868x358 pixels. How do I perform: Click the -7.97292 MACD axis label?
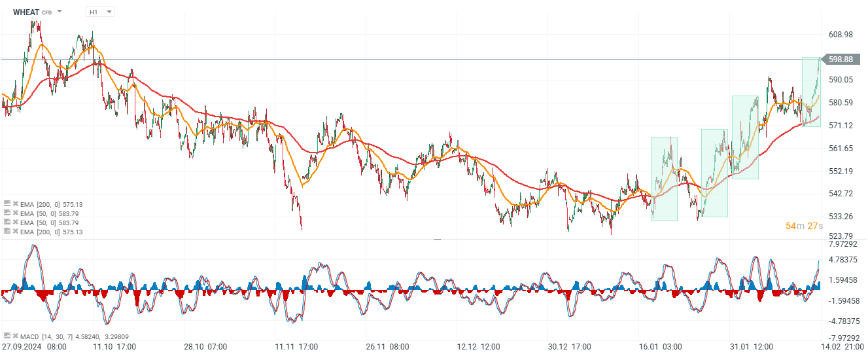point(843,338)
